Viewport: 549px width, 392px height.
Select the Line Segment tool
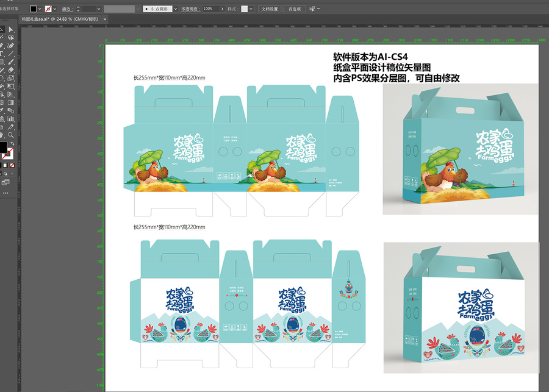pos(11,54)
